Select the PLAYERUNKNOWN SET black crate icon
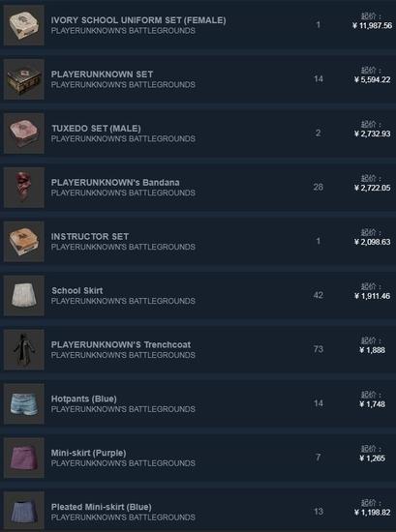Screen dimensions: 396x532 click(x=24, y=79)
